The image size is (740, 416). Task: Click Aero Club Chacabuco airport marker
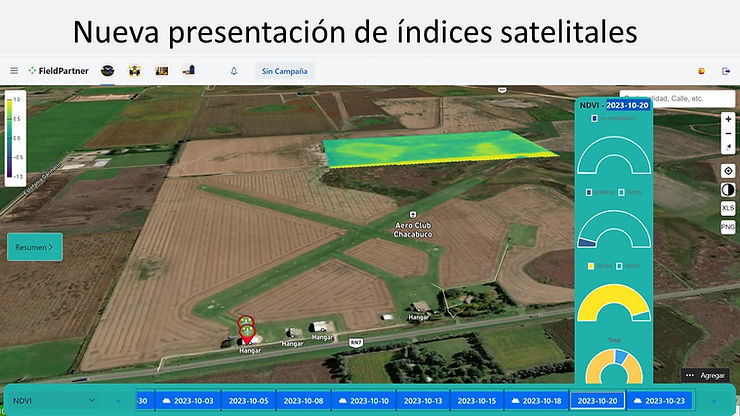(x=413, y=215)
